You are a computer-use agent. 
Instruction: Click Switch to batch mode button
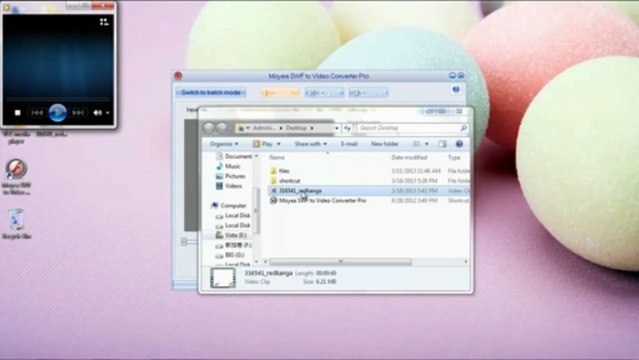click(211, 93)
